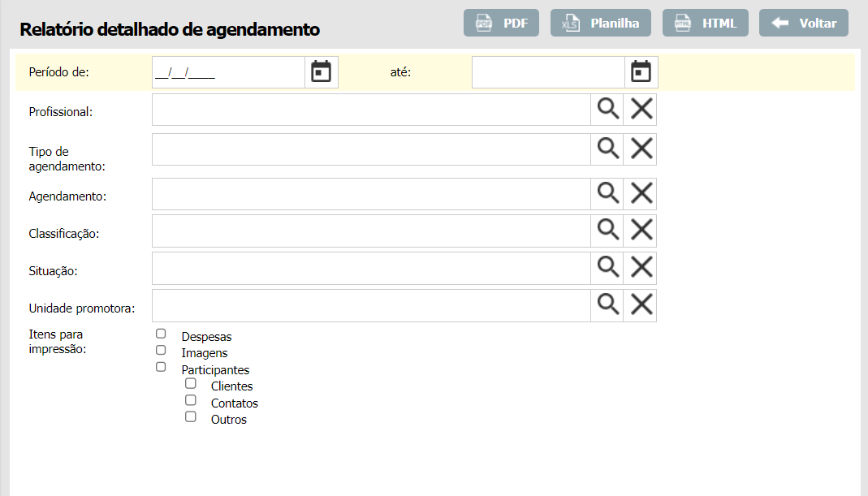The image size is (868, 496).
Task: Open Unidade promotora search lookup
Action: click(x=608, y=305)
